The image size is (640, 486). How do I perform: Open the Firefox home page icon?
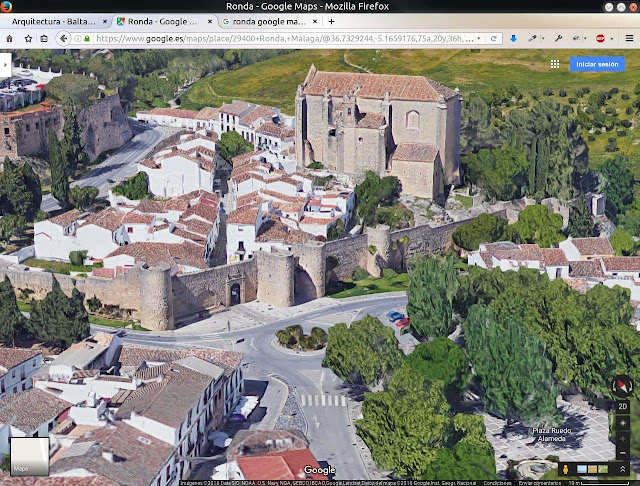tap(9, 38)
